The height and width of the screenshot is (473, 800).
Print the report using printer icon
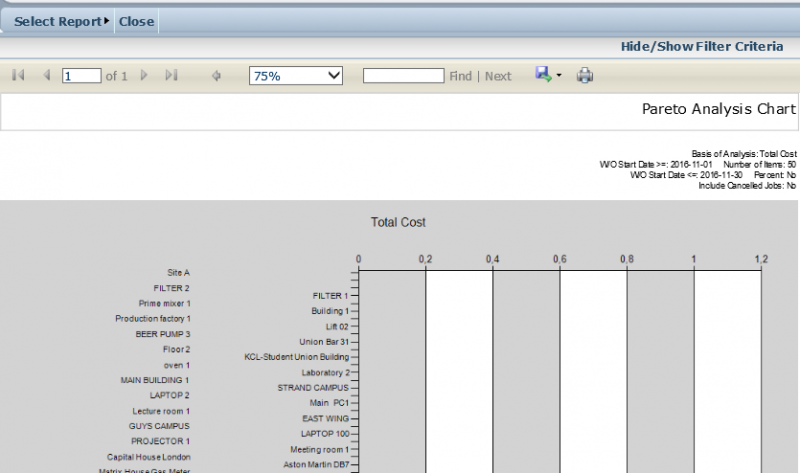[585, 75]
